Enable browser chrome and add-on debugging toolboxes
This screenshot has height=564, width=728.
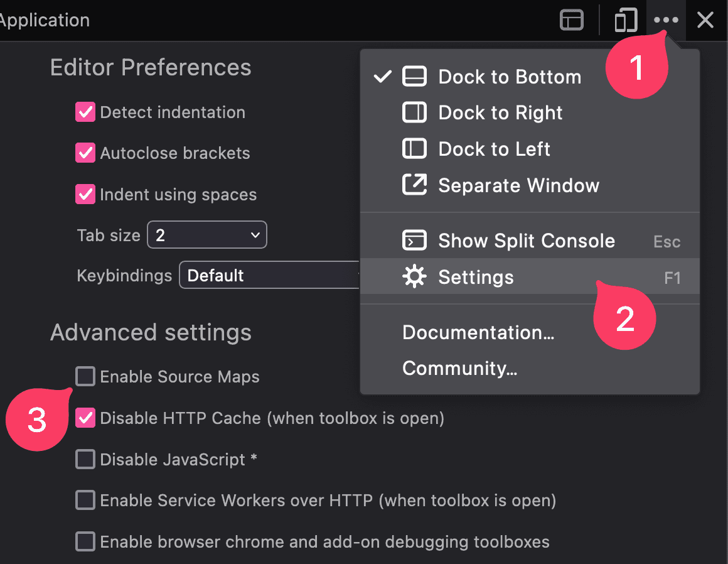pos(85,541)
